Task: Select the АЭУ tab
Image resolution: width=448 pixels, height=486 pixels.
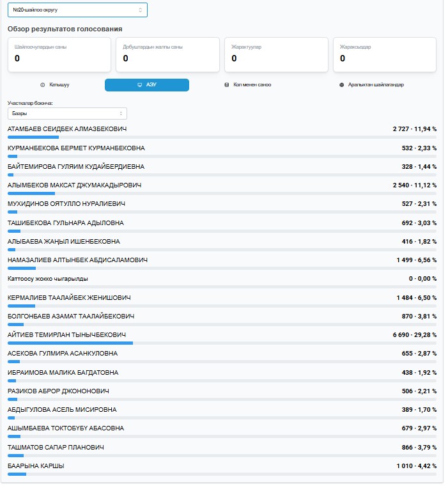Action: pos(147,84)
